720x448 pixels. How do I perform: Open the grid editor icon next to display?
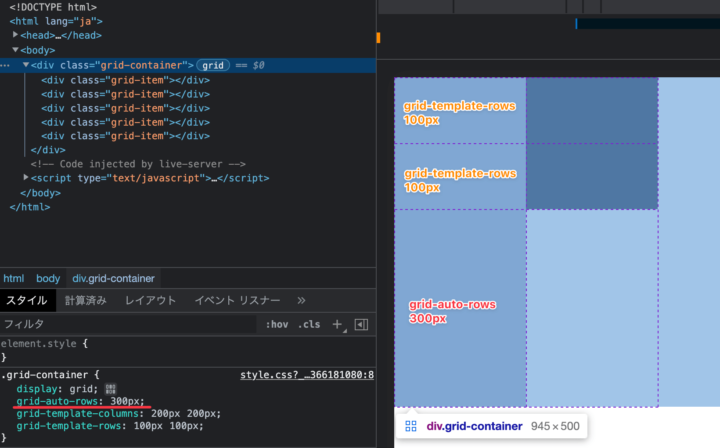pyautogui.click(x=110, y=389)
